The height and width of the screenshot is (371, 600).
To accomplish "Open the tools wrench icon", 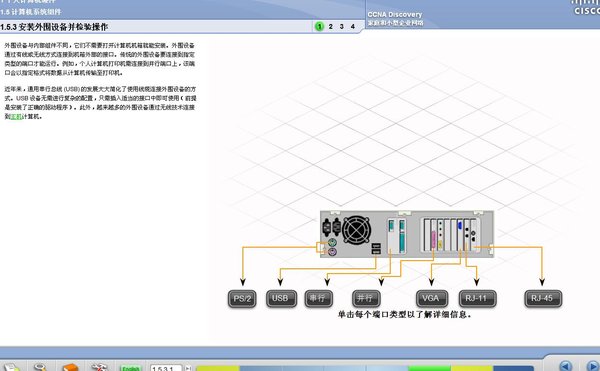I will pos(99,367).
